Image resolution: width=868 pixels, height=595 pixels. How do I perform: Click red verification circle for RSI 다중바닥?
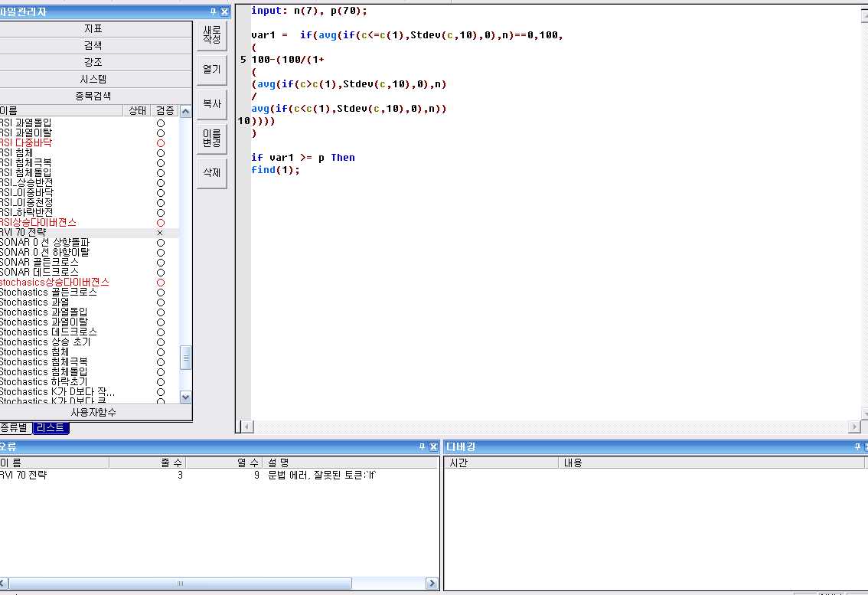click(x=160, y=143)
